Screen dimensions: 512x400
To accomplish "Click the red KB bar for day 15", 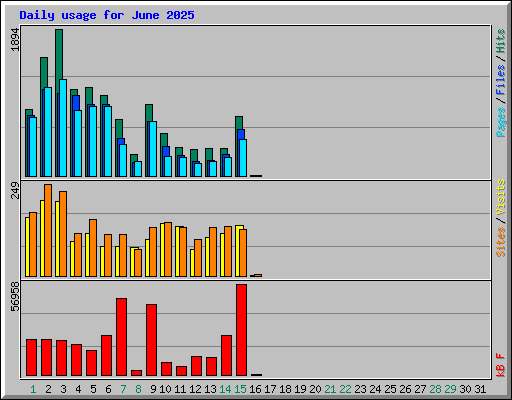I will (x=242, y=330).
